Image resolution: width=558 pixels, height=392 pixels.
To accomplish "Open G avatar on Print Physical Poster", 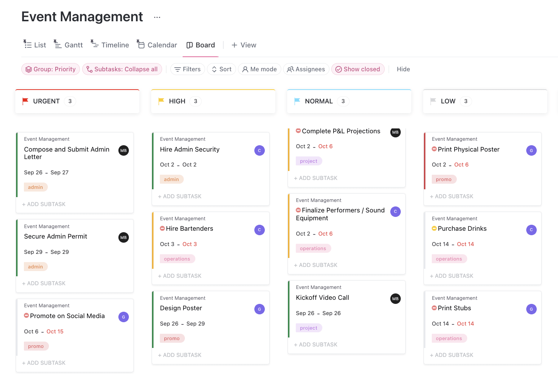I will (x=531, y=150).
